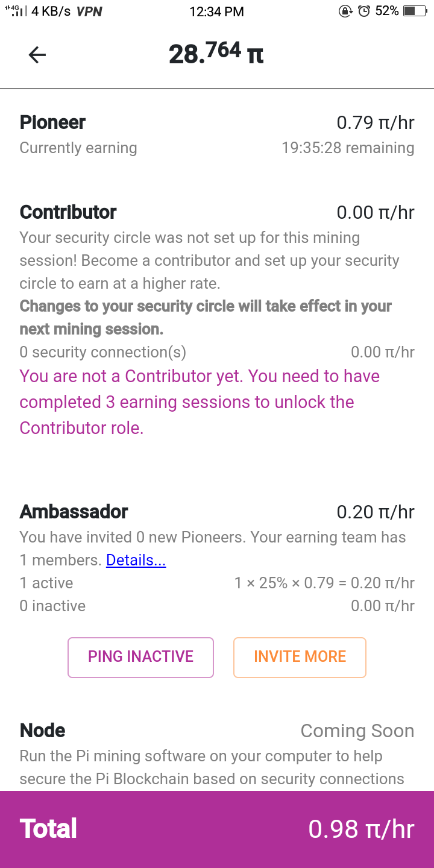Tap the Contributor section heading
The image size is (434, 868).
[x=68, y=212]
